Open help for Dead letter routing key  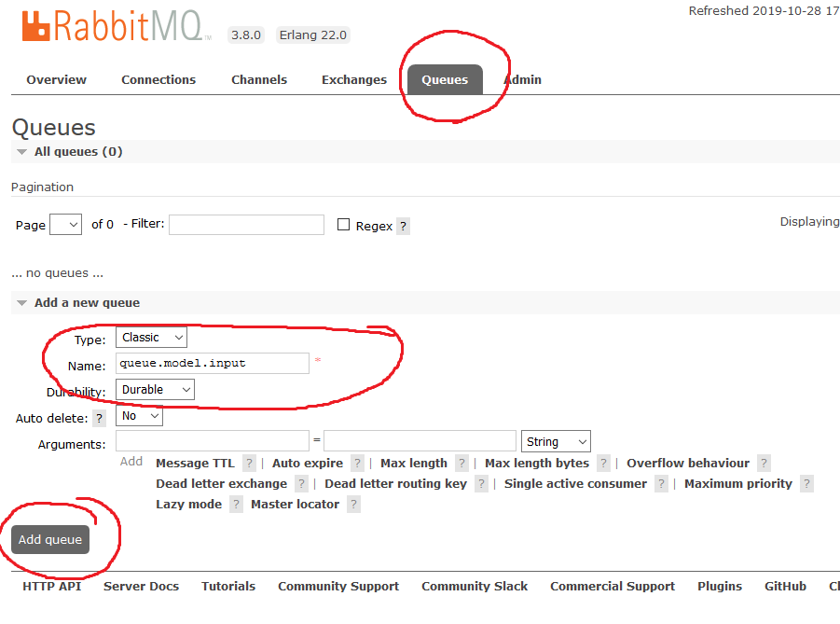482,484
